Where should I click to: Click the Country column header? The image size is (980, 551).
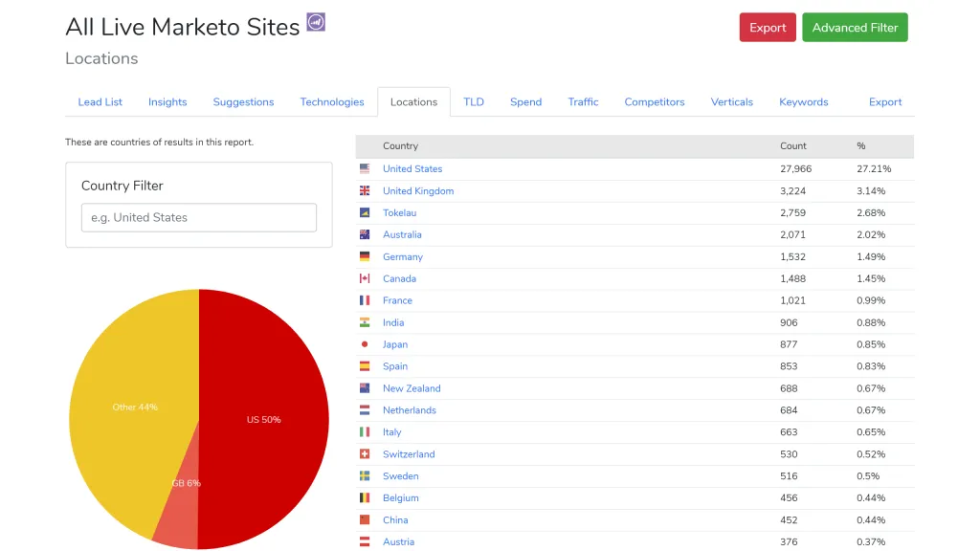tap(401, 145)
